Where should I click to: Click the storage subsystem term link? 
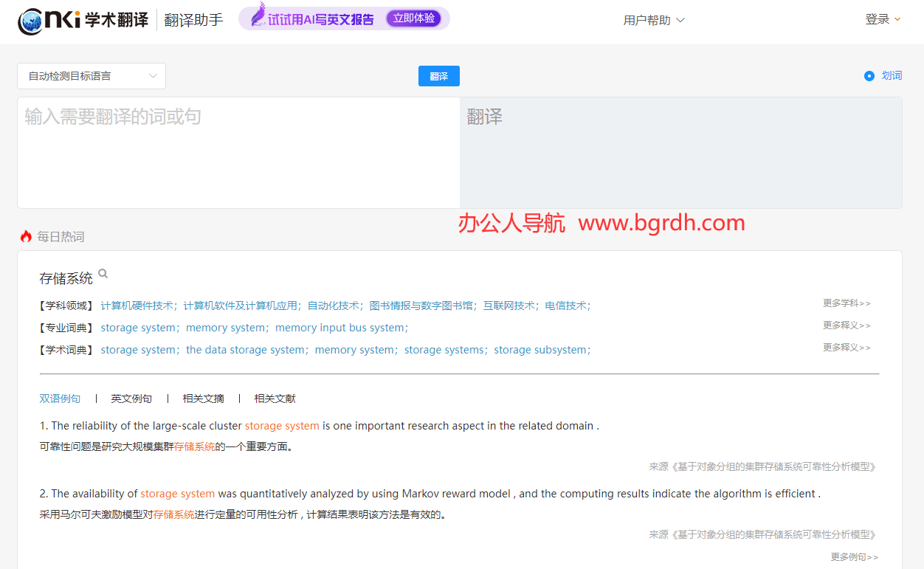click(x=540, y=350)
